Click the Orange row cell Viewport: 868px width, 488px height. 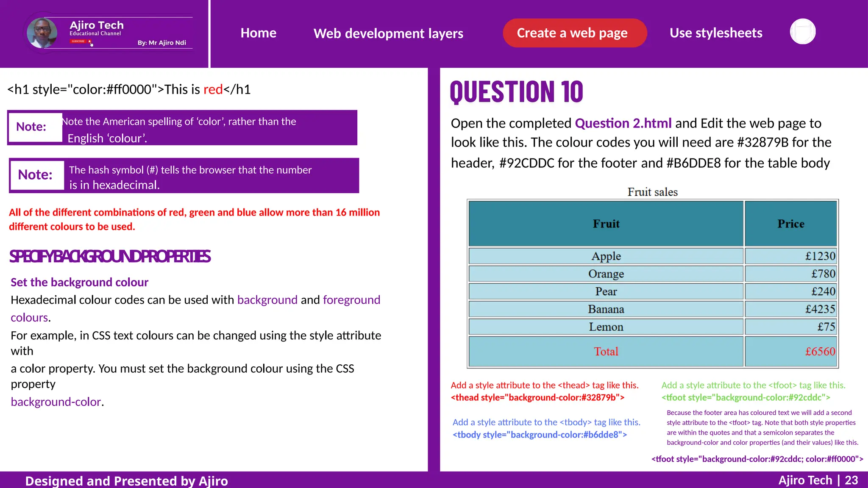[x=606, y=274]
